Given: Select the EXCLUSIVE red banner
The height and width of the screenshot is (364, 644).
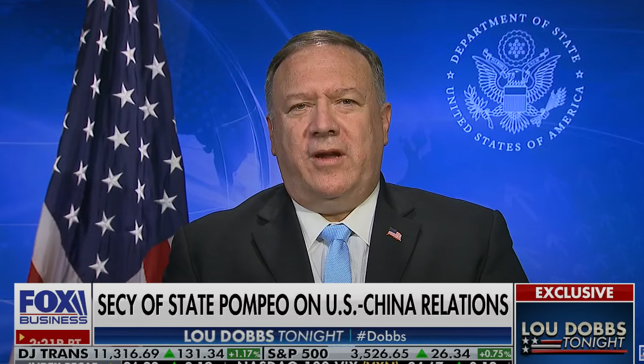Looking at the screenshot, I should pos(574,292).
